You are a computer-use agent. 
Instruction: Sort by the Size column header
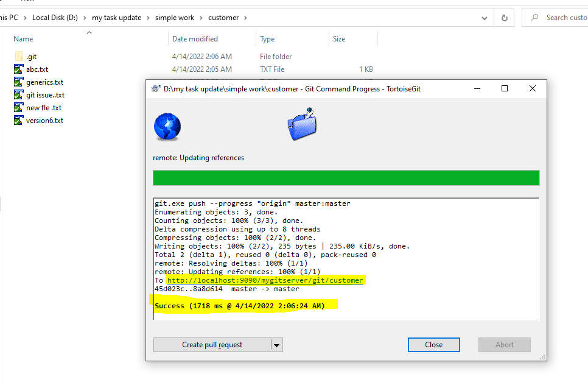tap(339, 39)
